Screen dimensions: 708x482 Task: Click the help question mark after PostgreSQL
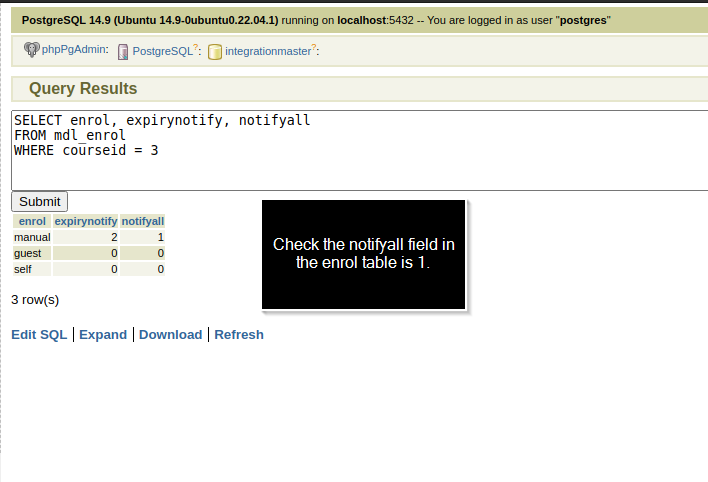[x=196, y=47]
